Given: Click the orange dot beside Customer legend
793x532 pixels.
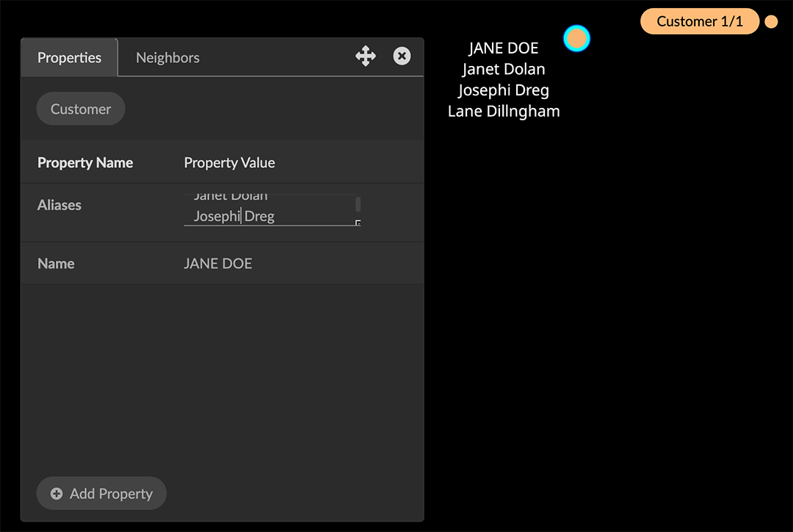Looking at the screenshot, I should point(771,22).
